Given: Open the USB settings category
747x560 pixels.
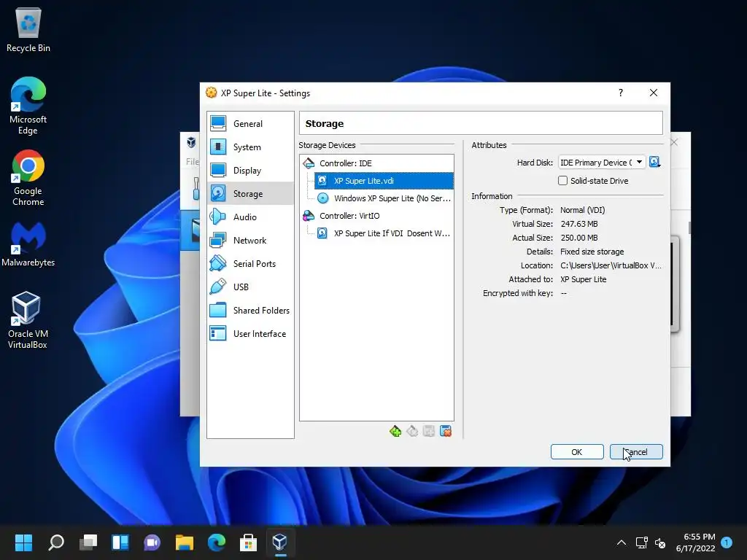Looking at the screenshot, I should coord(250,287).
